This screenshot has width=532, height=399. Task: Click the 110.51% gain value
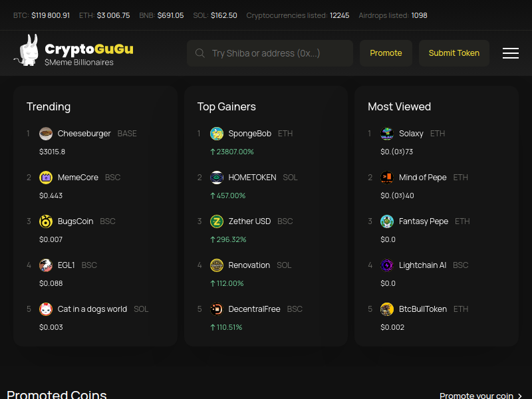[226, 327]
